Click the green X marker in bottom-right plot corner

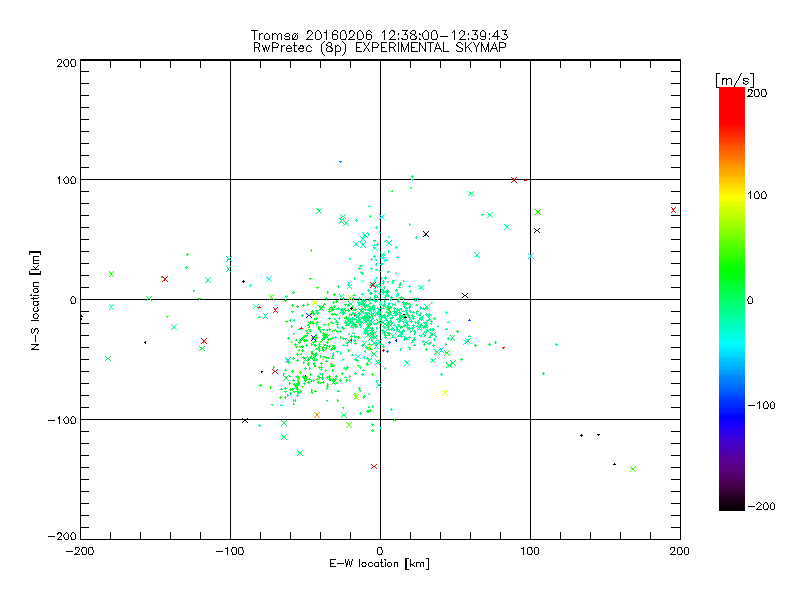pos(633,469)
